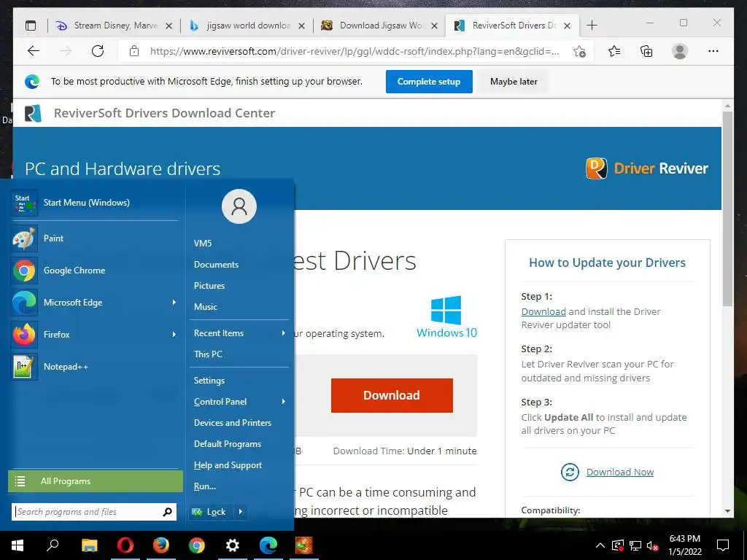Viewport: 747px width, 560px height.
Task: Expand Recent Items submenu arrow
Action: tap(284, 332)
